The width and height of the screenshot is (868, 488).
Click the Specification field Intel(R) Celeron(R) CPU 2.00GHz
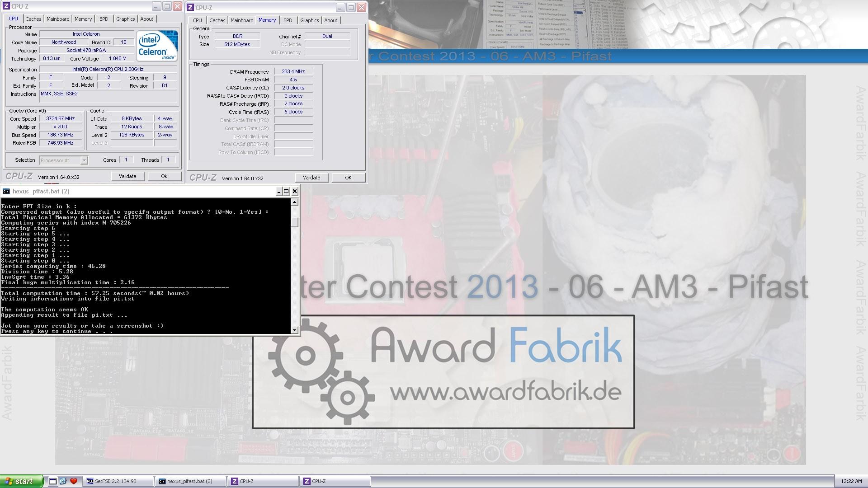(108, 69)
